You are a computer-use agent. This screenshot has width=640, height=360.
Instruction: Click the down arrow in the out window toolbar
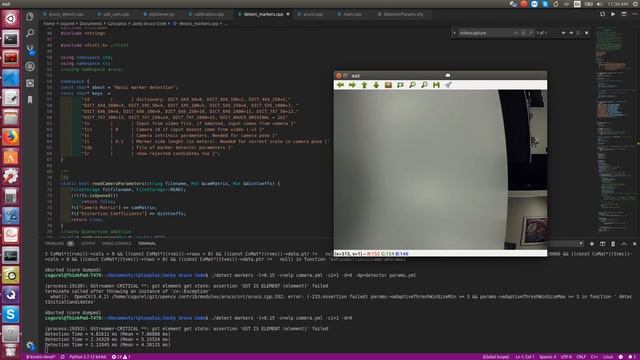point(376,85)
